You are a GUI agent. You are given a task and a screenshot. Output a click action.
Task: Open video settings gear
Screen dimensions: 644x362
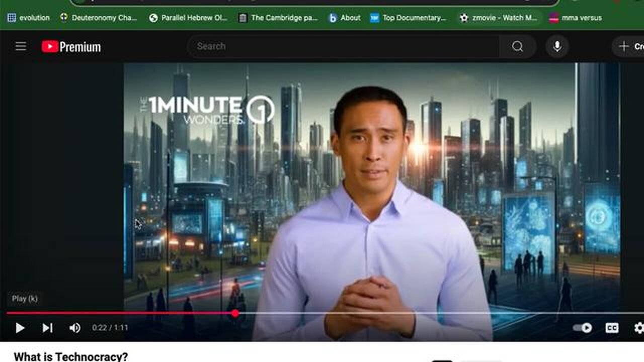(x=638, y=328)
